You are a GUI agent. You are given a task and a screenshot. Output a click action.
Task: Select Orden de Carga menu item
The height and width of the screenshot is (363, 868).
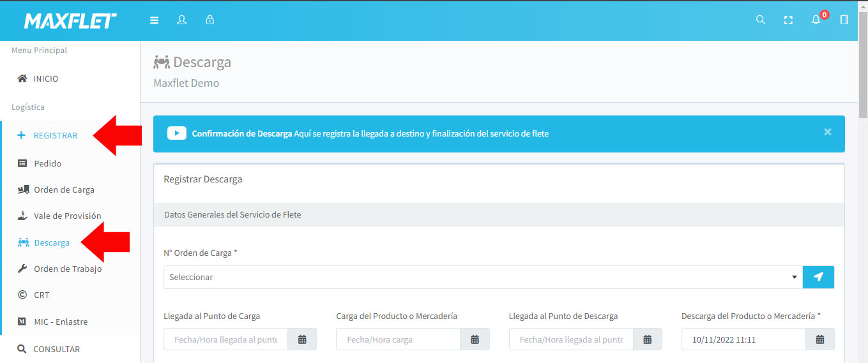(64, 189)
